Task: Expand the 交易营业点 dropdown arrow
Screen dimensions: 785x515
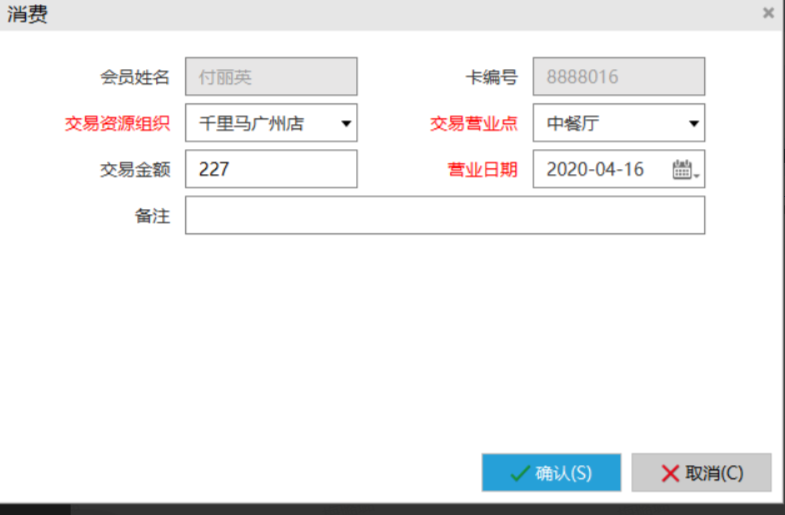Action: click(694, 123)
